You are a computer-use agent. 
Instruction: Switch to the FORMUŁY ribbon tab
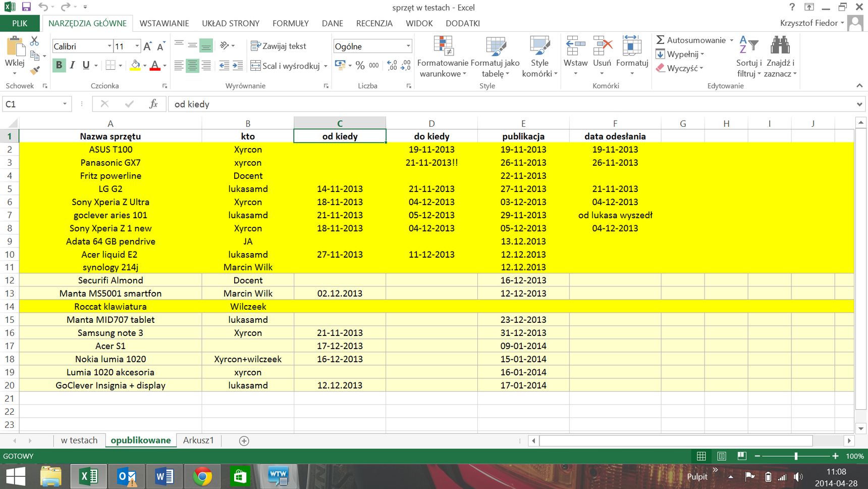(290, 23)
